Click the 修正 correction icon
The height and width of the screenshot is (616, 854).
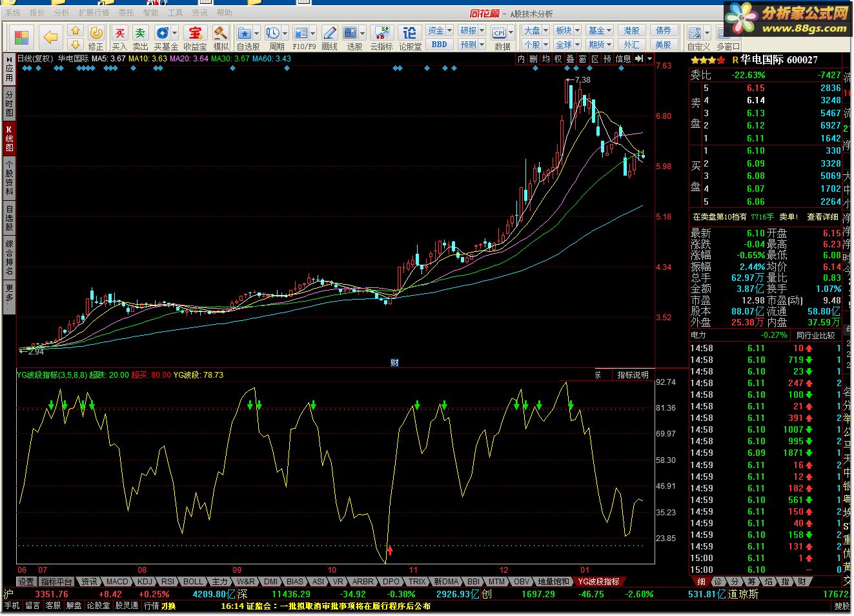click(x=96, y=37)
